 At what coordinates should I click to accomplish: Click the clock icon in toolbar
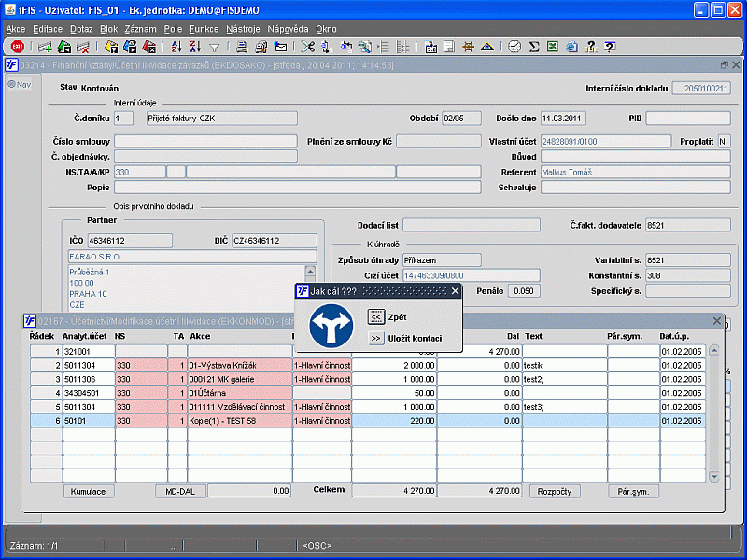pyautogui.click(x=515, y=47)
